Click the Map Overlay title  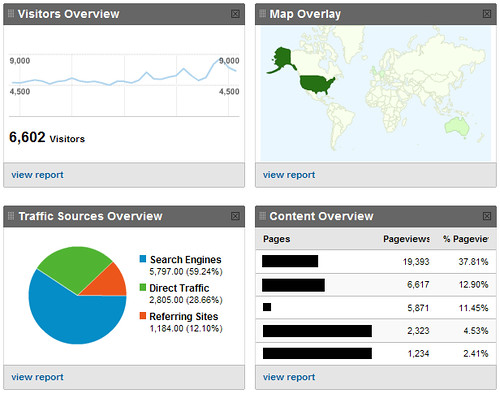point(305,14)
